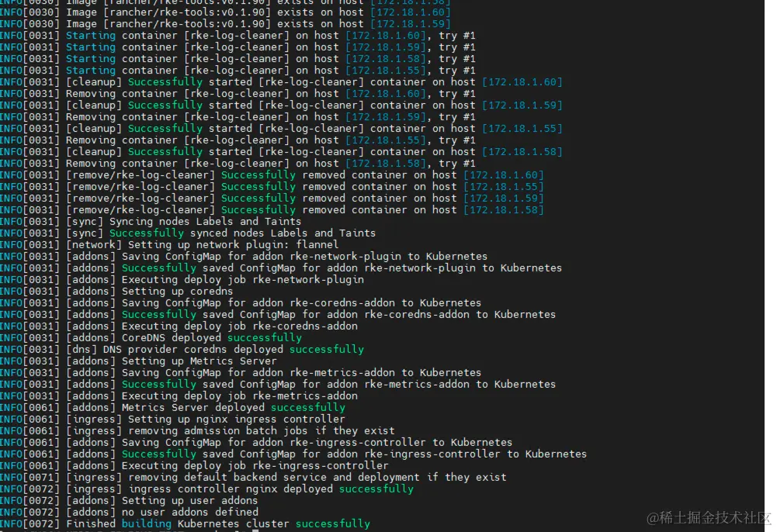Click 'Finished building Kubernetes cluster successfully' line
This screenshot has height=532, width=777.
[x=185, y=524]
